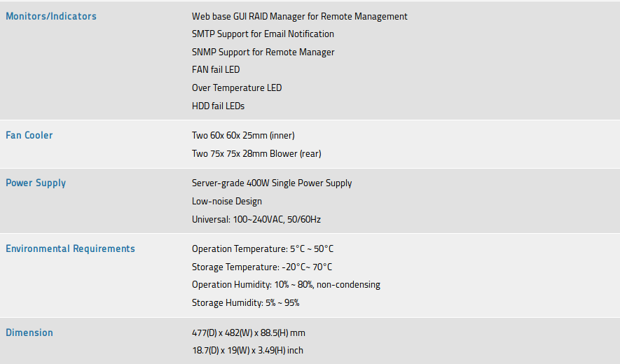Click the Monitors/Indicators heading
Image resolution: width=620 pixels, height=364 pixels.
(51, 16)
